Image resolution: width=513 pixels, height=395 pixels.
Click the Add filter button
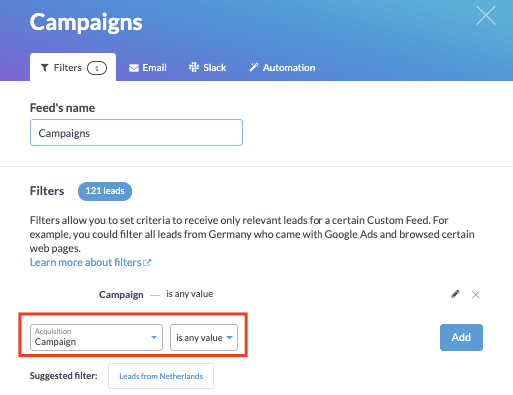(x=461, y=337)
